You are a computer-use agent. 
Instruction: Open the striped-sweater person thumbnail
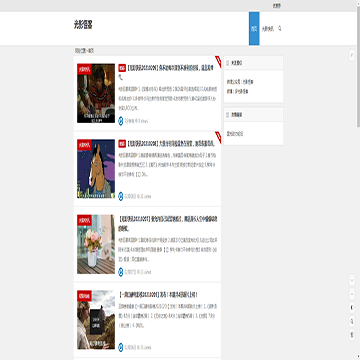coord(96,93)
